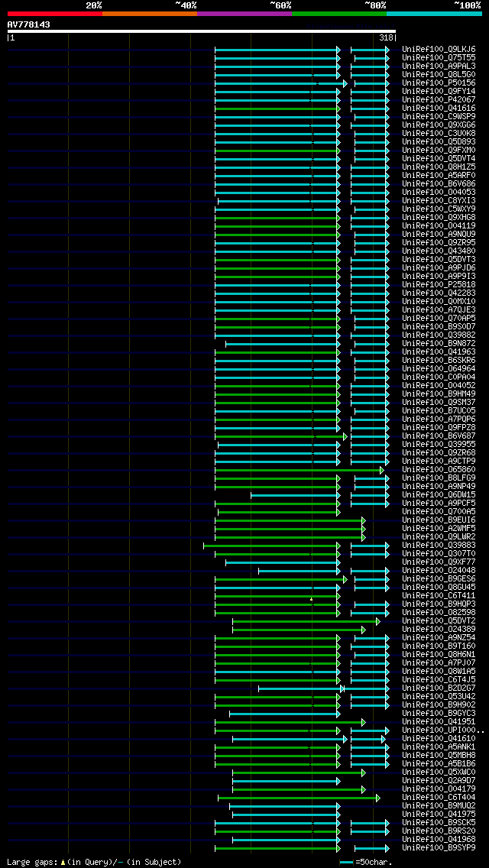This screenshot has width=489, height=868.
Task: Click label UniRef100_A7PQP6
Action: (x=439, y=419)
